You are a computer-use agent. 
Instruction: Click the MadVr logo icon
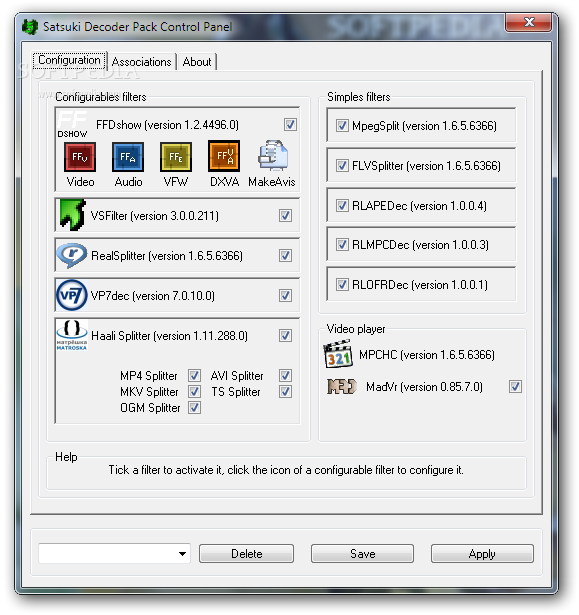tap(342, 386)
